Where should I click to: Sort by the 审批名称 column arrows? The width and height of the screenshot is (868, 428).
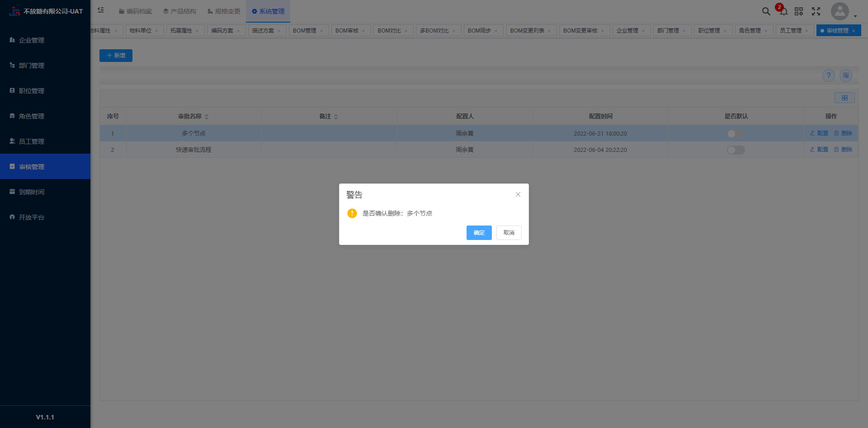tap(207, 117)
